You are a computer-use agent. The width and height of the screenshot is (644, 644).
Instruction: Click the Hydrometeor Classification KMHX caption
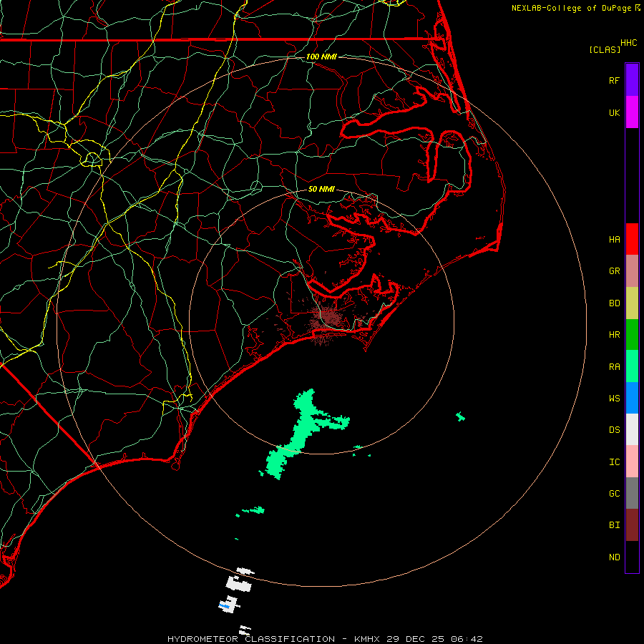[x=325, y=639]
